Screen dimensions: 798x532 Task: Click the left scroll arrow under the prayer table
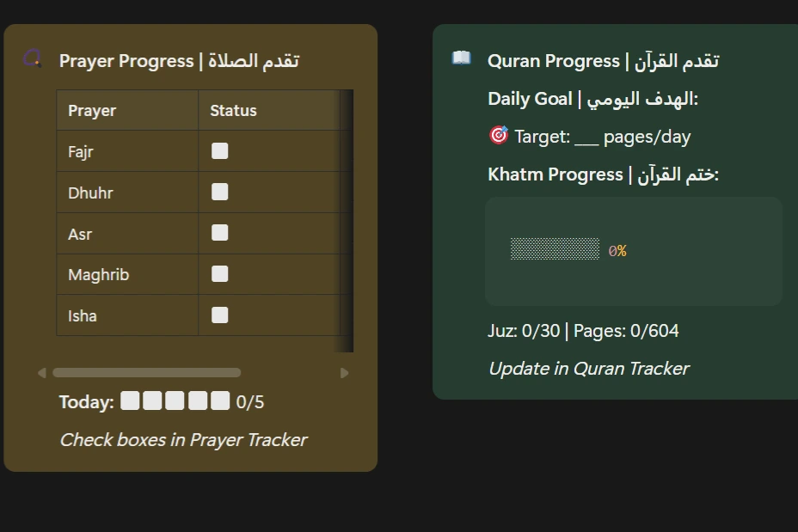[x=40, y=372]
